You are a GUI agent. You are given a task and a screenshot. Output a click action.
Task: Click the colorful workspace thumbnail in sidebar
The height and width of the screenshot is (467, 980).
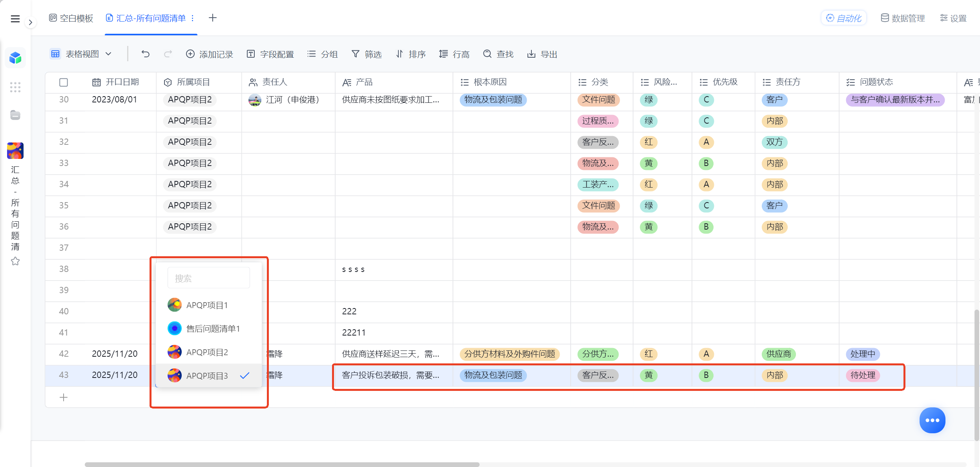(x=15, y=151)
